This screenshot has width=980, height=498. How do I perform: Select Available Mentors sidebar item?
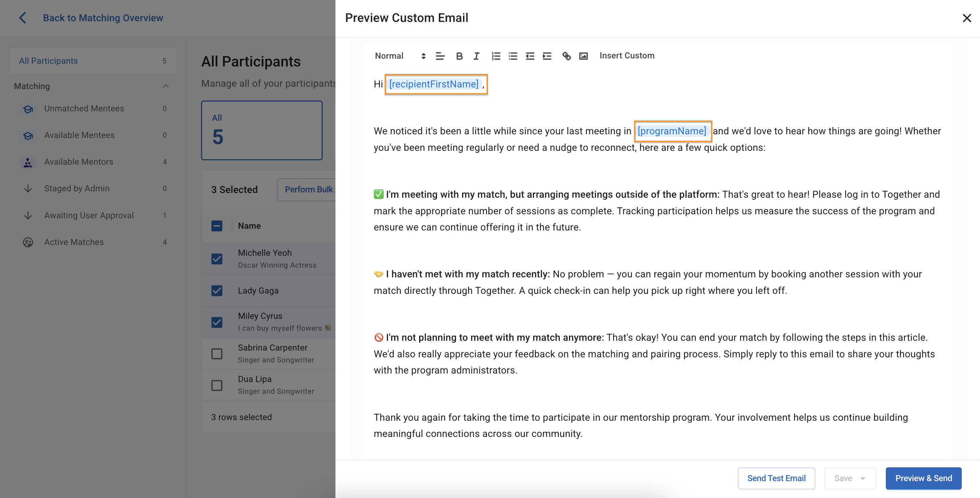78,162
